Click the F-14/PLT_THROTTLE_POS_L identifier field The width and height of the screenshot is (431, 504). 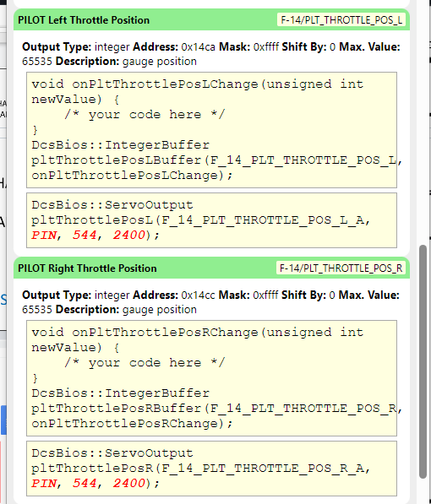[x=341, y=20]
